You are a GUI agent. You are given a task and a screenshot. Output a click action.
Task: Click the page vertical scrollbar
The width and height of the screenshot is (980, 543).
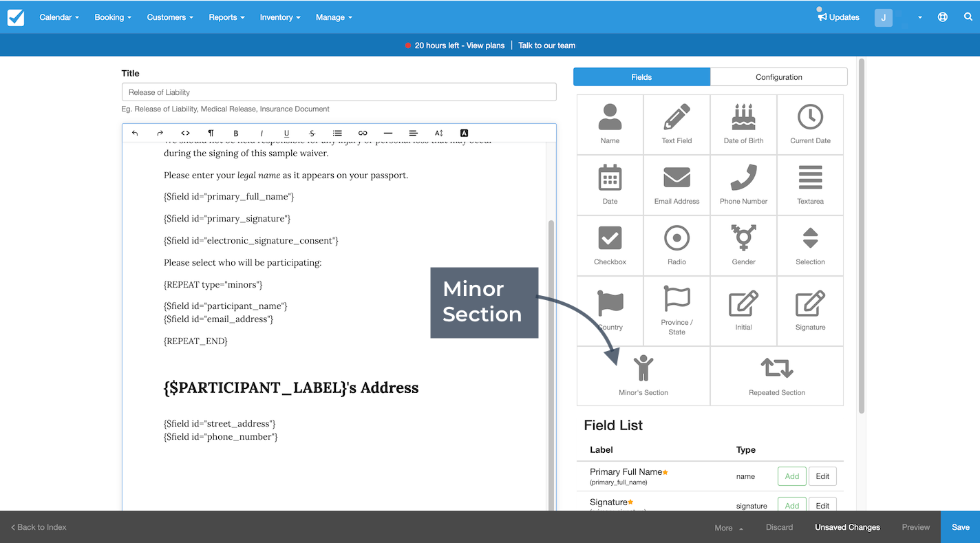point(862,236)
